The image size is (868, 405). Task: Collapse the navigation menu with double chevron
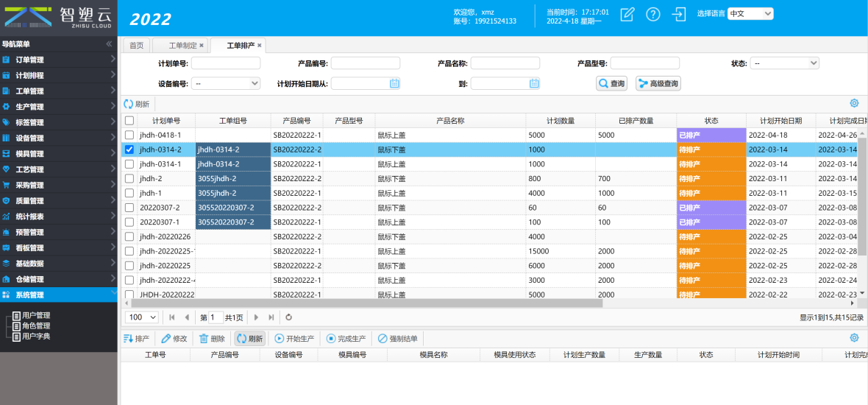click(x=110, y=43)
